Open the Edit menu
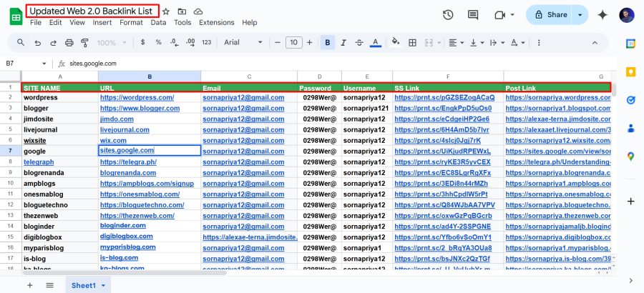The image size is (644, 293). (55, 23)
